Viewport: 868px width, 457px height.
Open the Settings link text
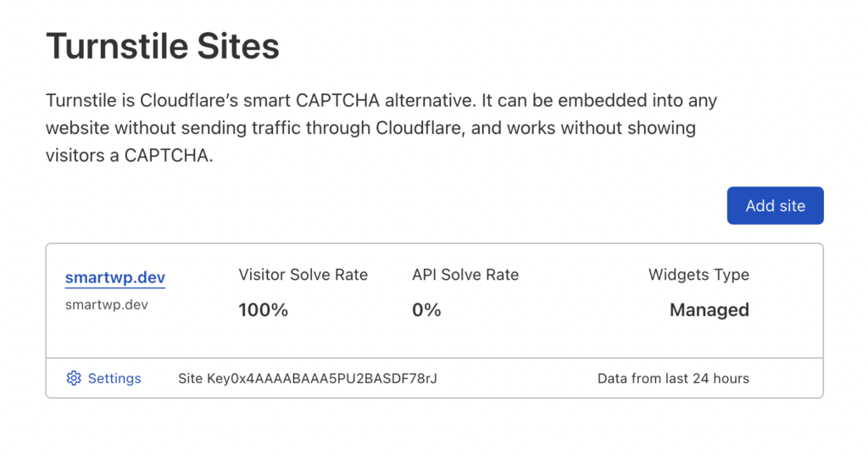coord(114,378)
